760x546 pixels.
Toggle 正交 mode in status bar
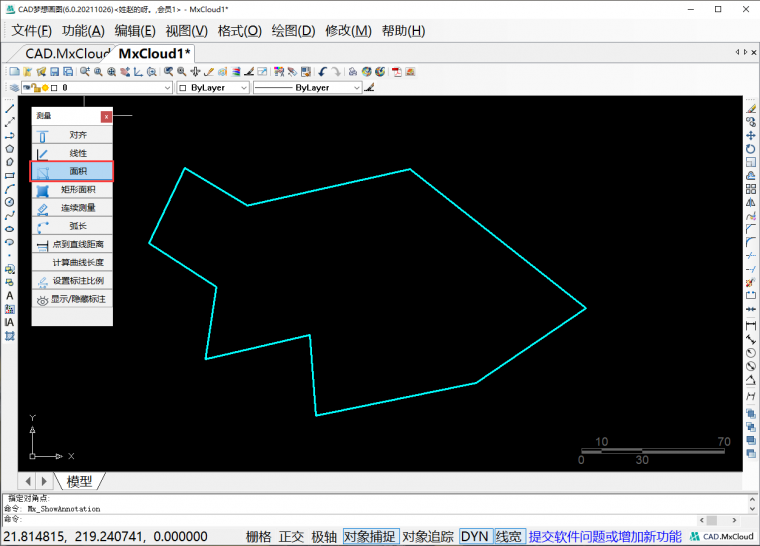[291, 536]
